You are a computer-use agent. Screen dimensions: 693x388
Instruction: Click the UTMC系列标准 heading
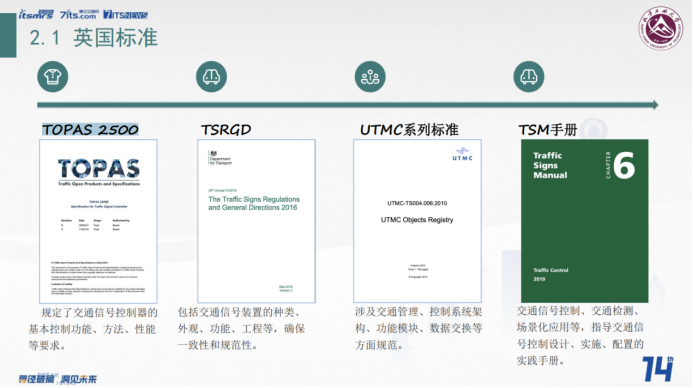pyautogui.click(x=409, y=129)
